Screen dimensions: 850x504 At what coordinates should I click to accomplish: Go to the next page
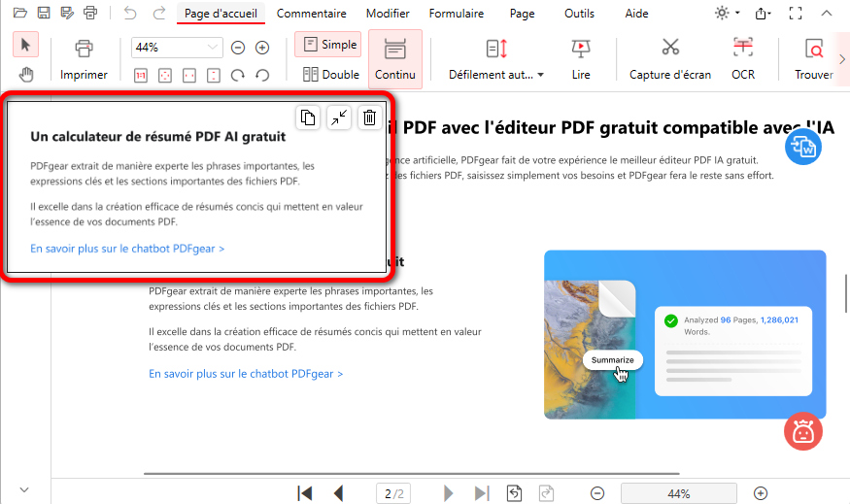448,493
